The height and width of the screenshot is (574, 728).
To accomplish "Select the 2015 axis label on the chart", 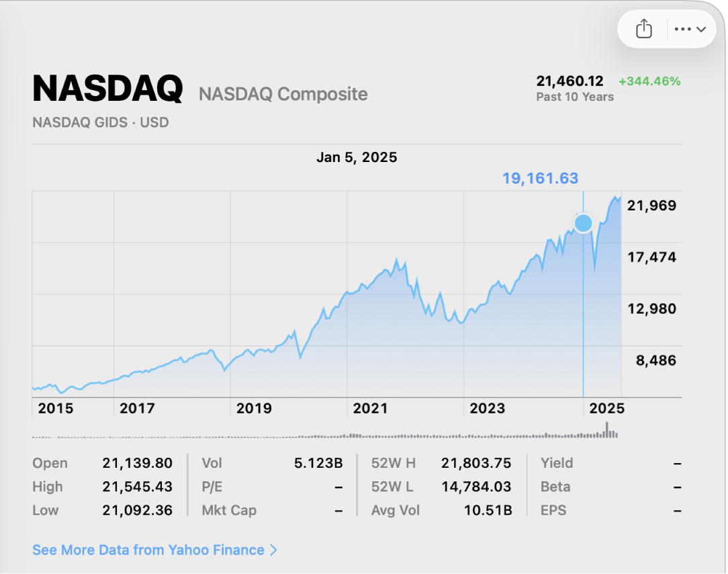I will (x=56, y=407).
